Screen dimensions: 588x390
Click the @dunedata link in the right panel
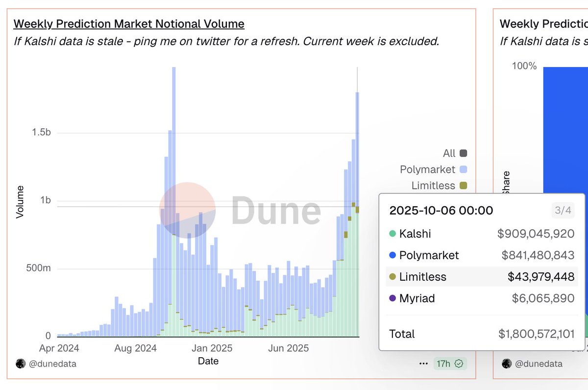click(x=539, y=364)
